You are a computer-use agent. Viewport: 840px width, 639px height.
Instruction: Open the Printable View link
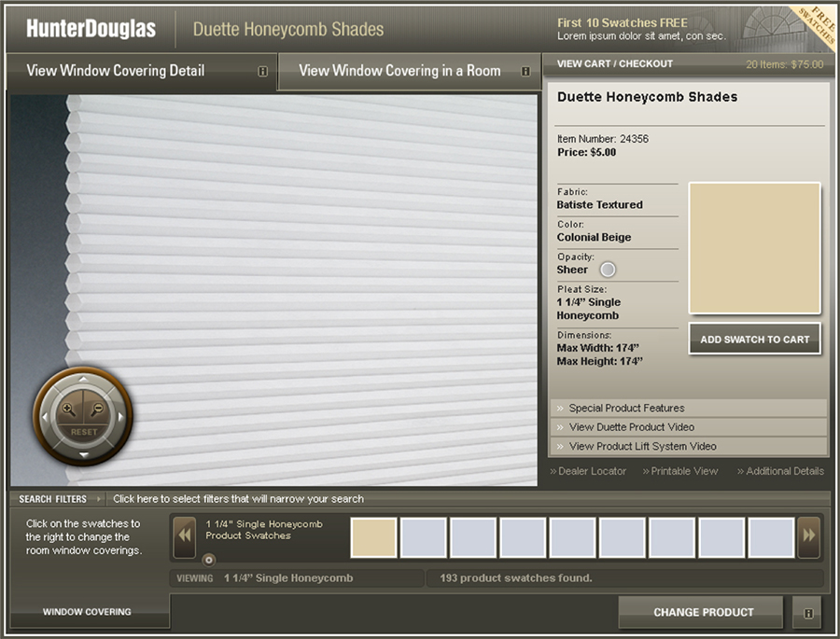(x=680, y=471)
